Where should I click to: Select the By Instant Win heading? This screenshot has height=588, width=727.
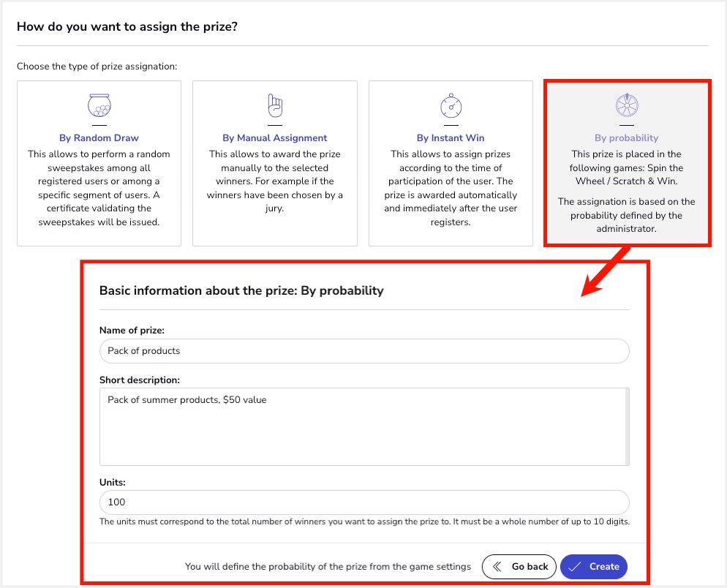451,137
